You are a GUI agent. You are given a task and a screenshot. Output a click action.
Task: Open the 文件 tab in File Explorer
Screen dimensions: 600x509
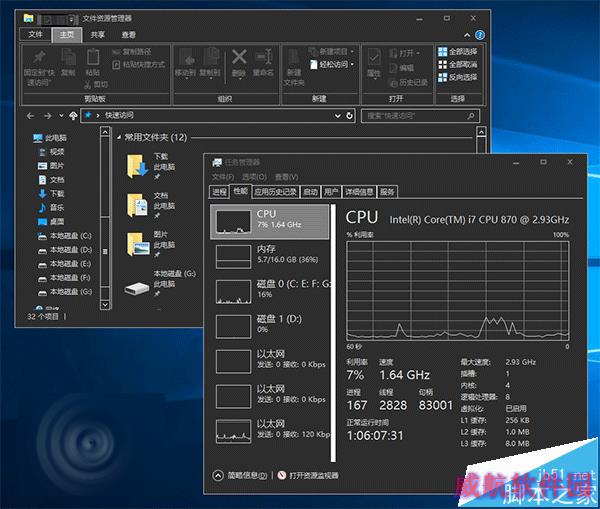(35, 34)
